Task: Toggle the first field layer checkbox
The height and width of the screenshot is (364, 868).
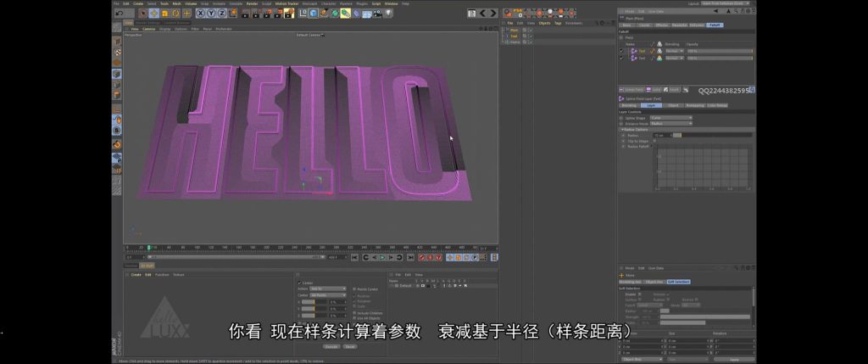Action: point(620,51)
